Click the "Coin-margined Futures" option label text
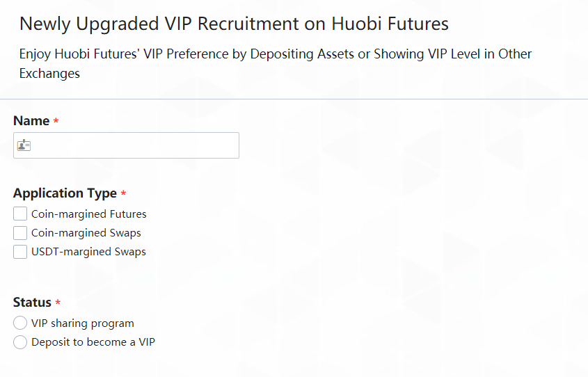Image resolution: width=588 pixels, height=377 pixels. (x=88, y=214)
